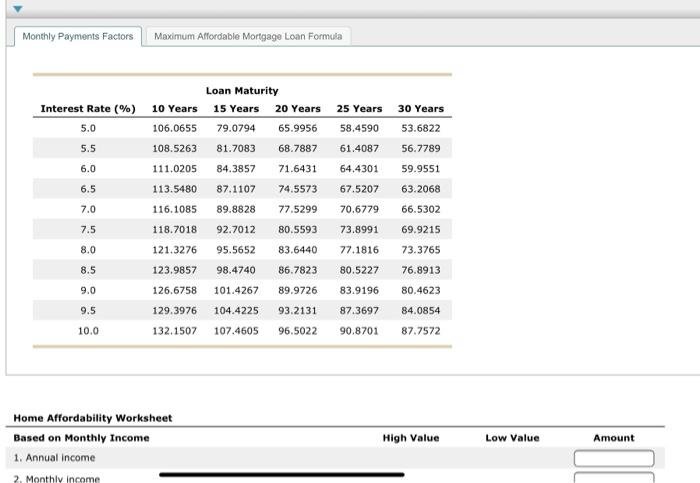
Task: Select the factor value 87.7572
Action: click(x=421, y=331)
